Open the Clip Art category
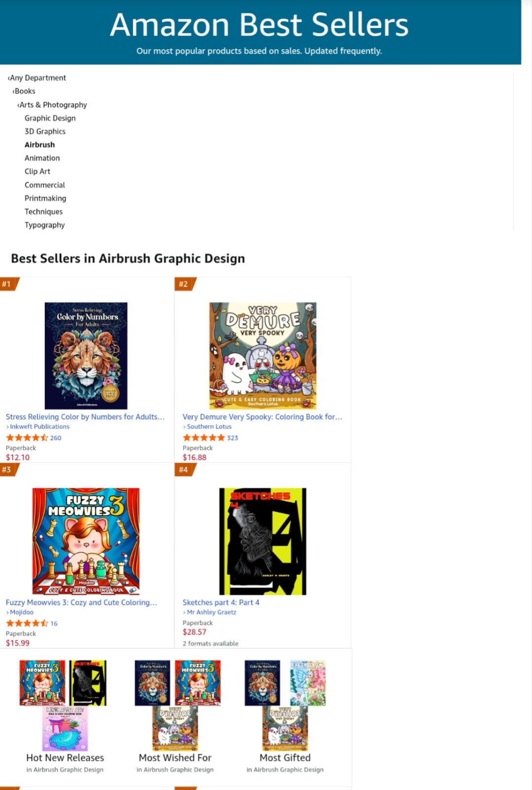Image resolution: width=532 pixels, height=790 pixels. click(37, 171)
